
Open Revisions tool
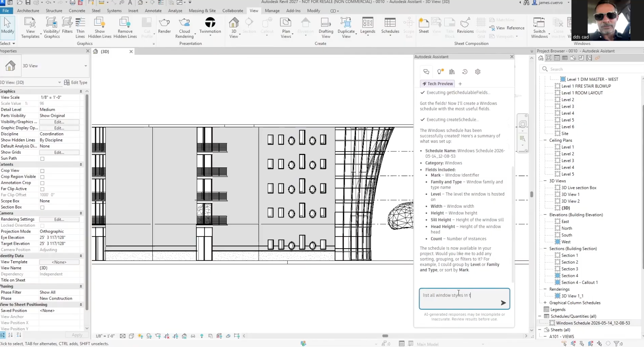[x=465, y=25]
